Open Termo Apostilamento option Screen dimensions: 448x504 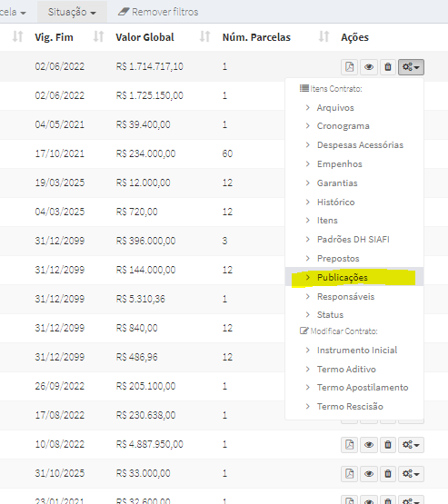pos(363,388)
